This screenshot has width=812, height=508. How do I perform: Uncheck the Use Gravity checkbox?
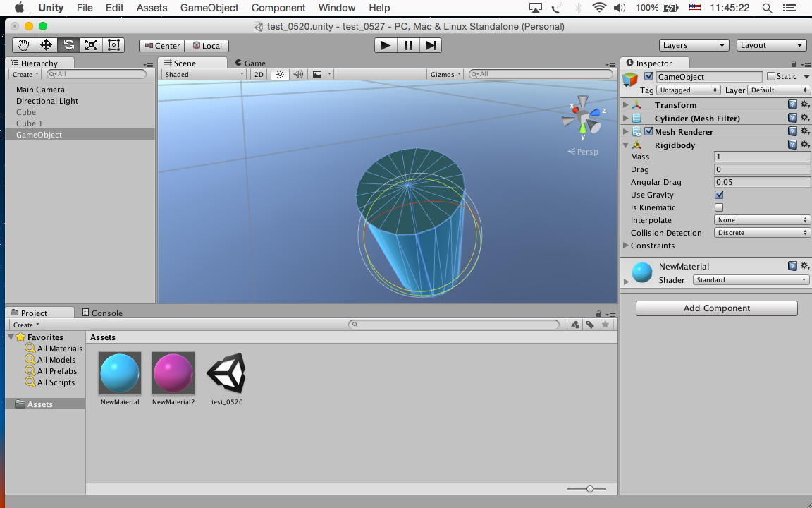point(719,195)
